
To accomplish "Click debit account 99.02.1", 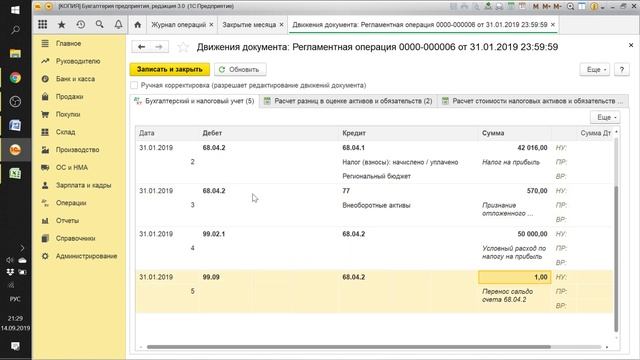I will 213,234.
